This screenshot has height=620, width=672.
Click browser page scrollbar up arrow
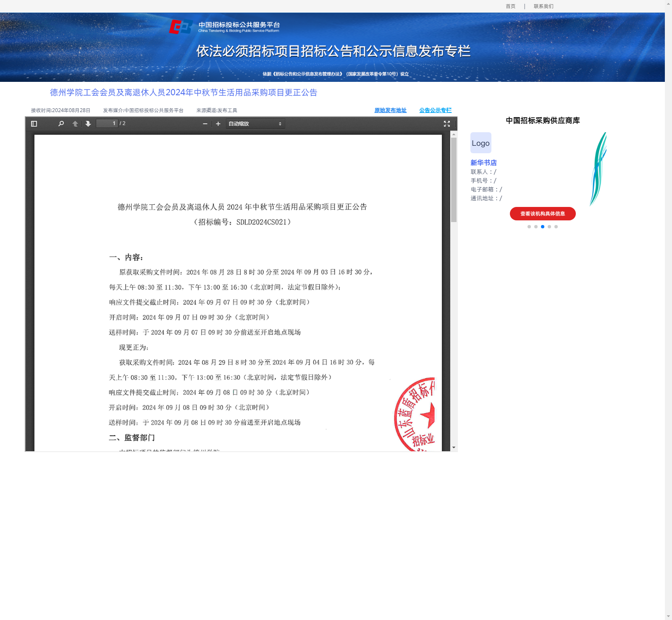(x=668, y=3)
